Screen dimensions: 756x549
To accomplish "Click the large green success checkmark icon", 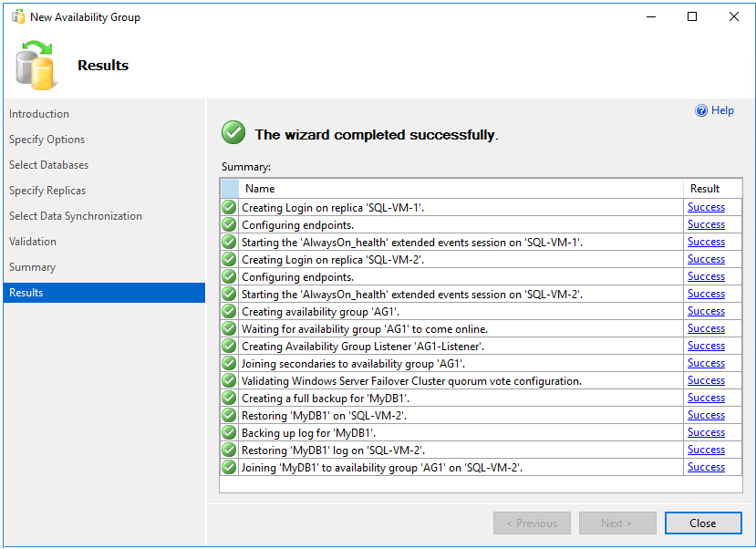I will coord(233,132).
